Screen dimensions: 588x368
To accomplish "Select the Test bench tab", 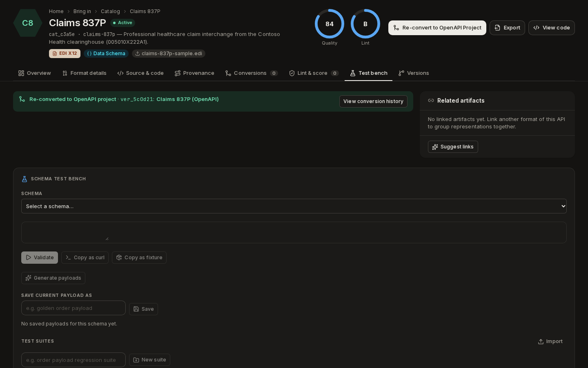I will pos(369,73).
